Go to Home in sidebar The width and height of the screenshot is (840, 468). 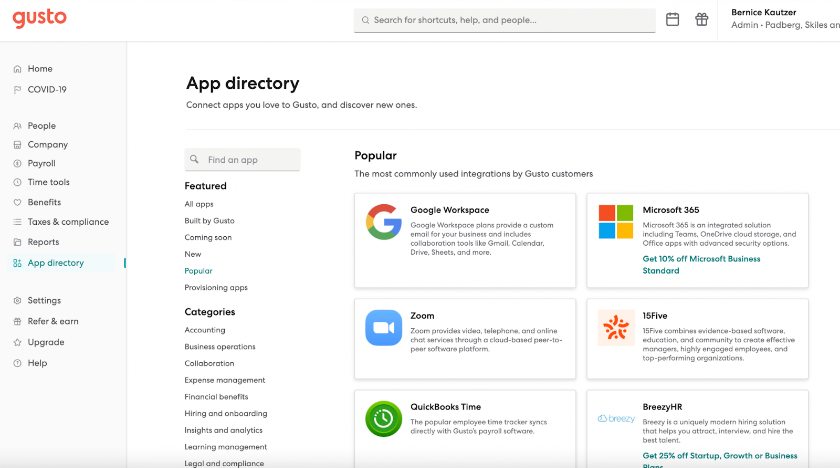click(40, 69)
